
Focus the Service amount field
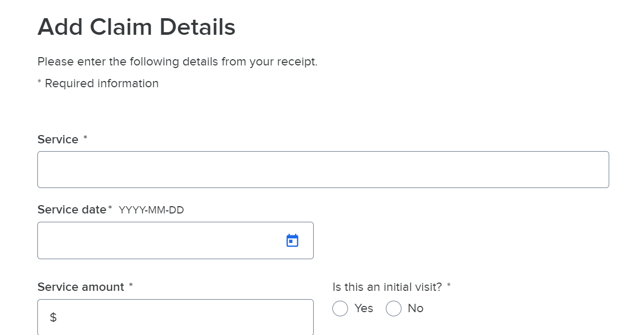click(176, 317)
